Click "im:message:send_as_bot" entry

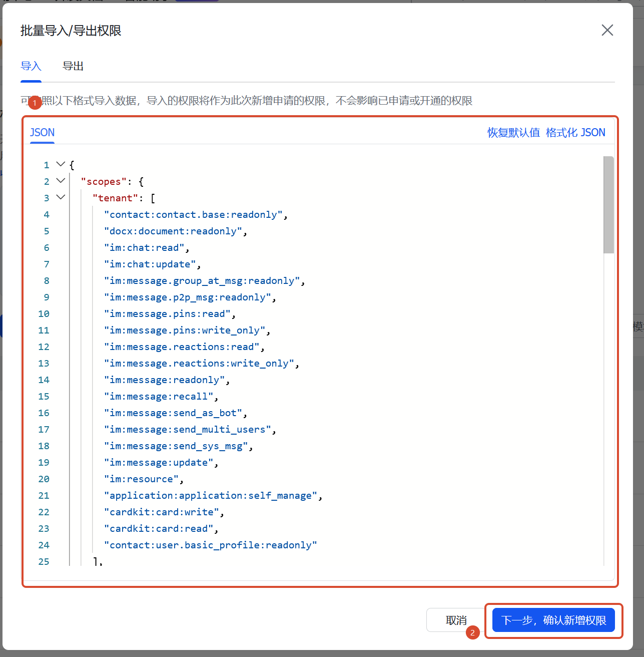(173, 413)
